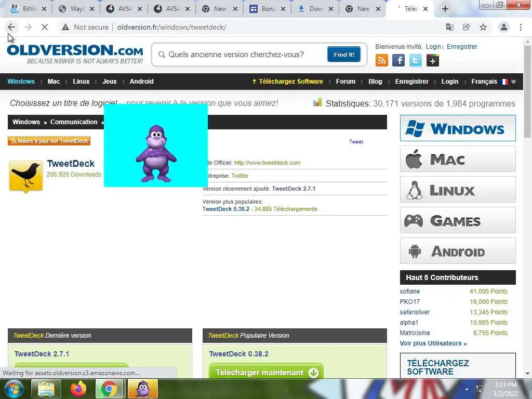Open the Windows Start button
The image size is (532, 399).
tap(14, 389)
